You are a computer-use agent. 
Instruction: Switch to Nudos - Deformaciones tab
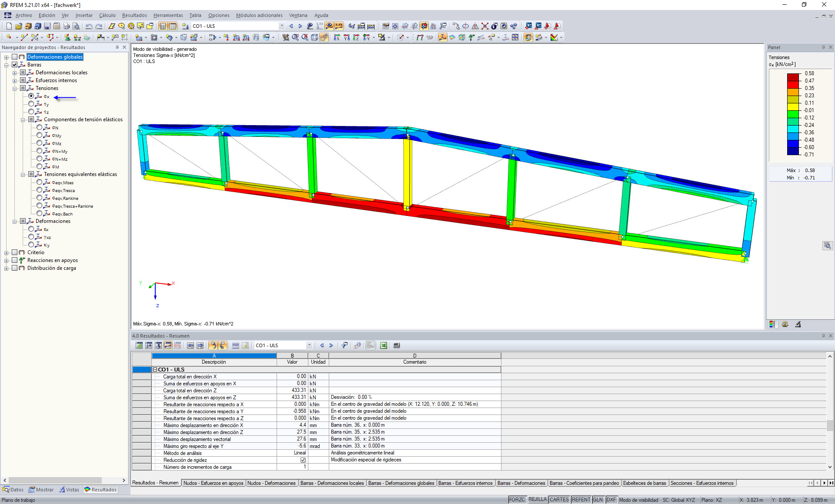click(x=271, y=483)
